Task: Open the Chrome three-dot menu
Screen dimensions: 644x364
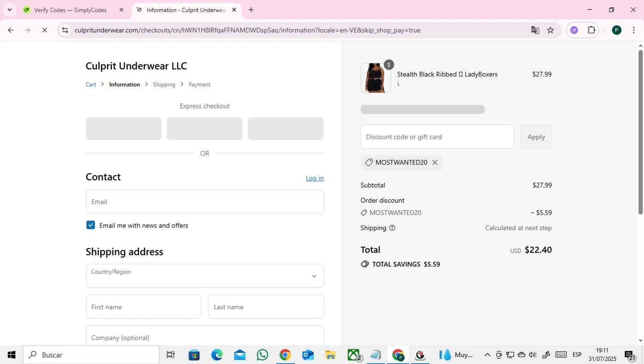Action: pyautogui.click(x=634, y=30)
